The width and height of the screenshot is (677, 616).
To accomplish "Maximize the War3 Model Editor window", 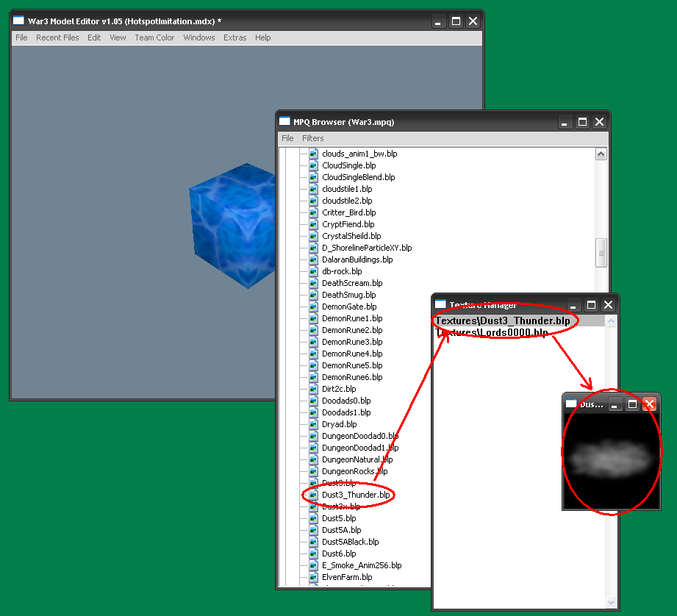I will tap(456, 21).
